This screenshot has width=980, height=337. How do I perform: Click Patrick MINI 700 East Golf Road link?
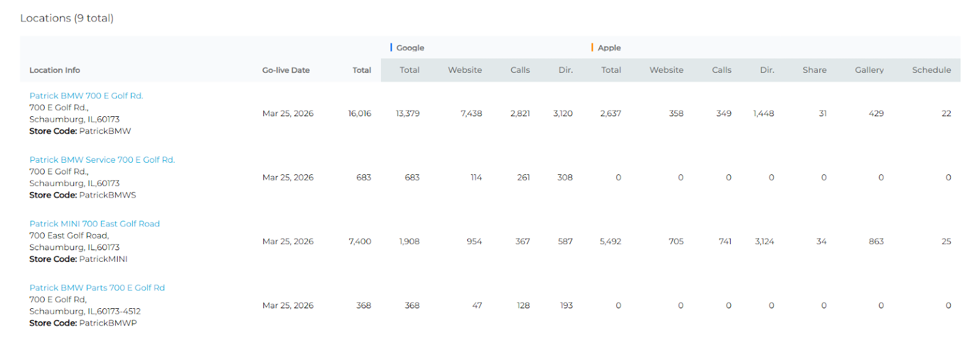click(x=94, y=224)
